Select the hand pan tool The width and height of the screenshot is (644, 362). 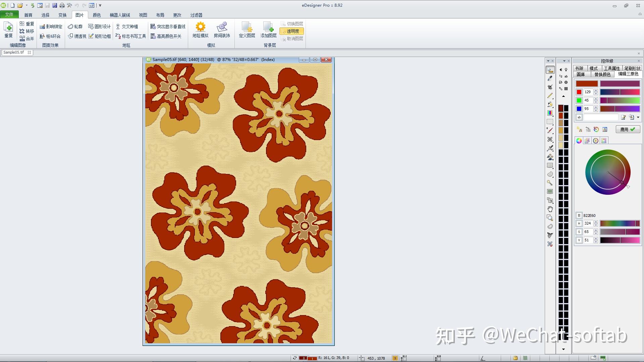click(x=550, y=209)
